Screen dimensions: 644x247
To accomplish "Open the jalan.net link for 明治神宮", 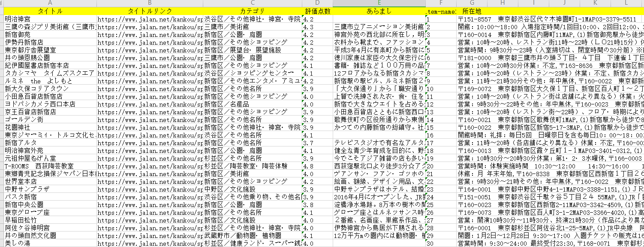I will pyautogui.click(x=150, y=19).
